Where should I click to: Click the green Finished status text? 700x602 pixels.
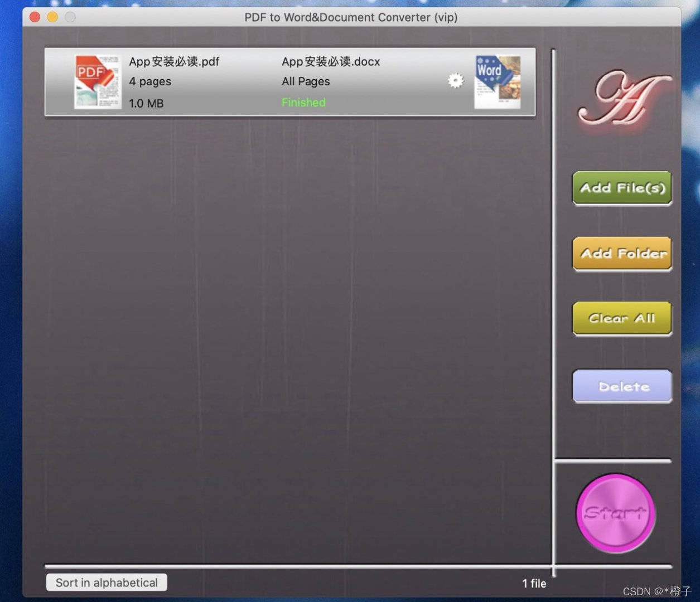pos(303,103)
